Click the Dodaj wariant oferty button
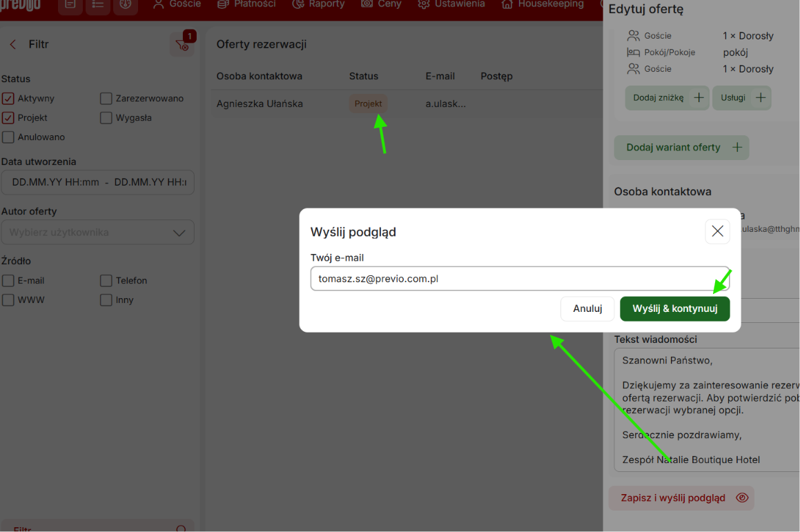Viewport: 800px width, 532px height. tap(681, 148)
